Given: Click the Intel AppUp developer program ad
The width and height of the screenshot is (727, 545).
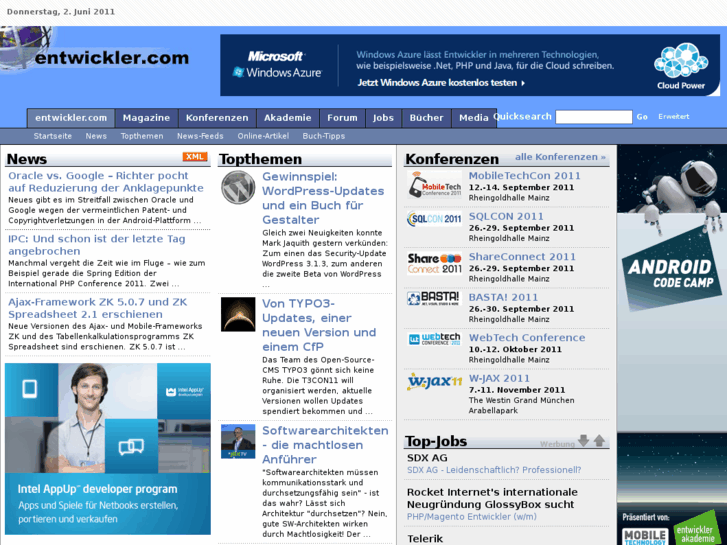Looking at the screenshot, I should tap(108, 449).
